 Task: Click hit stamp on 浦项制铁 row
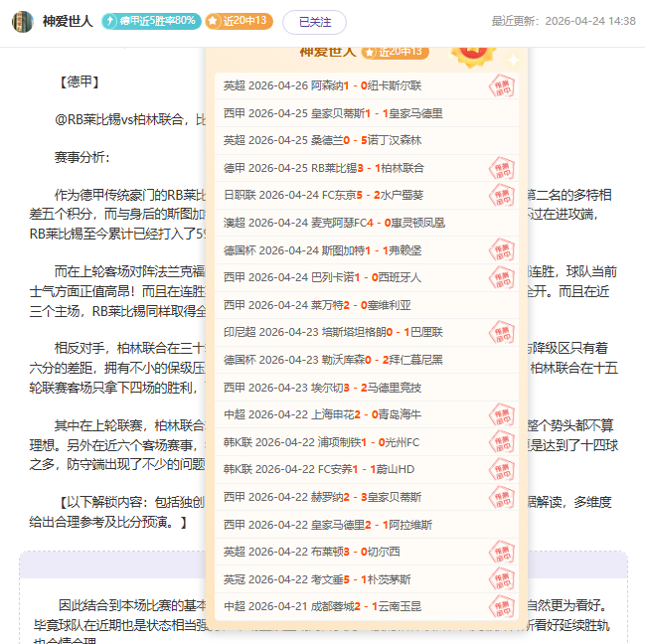502,442
